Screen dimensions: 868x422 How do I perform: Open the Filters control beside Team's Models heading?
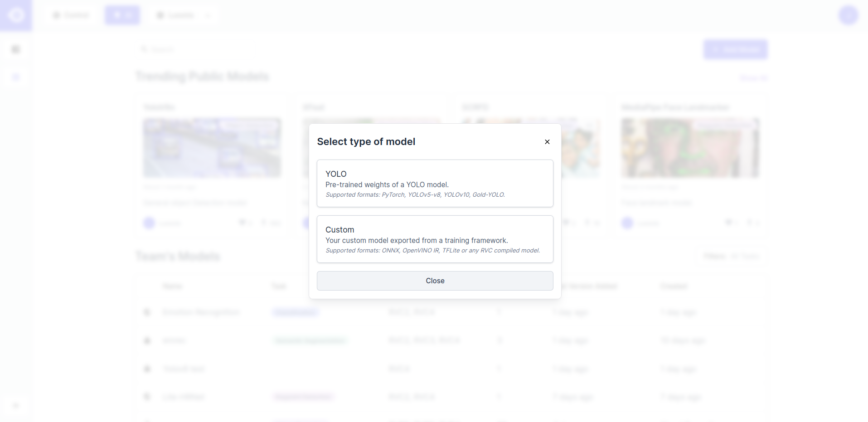pos(731,257)
